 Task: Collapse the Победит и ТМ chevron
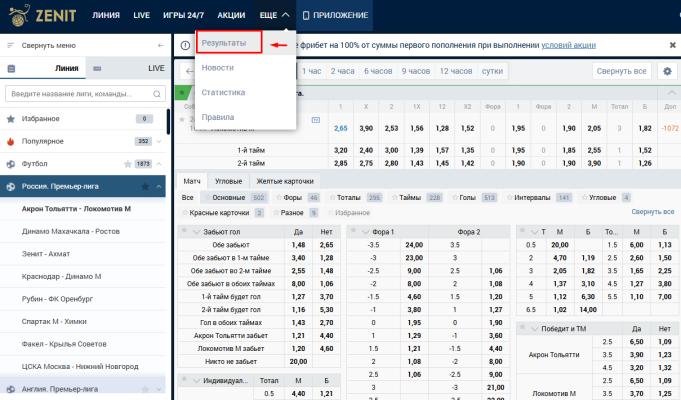(535, 329)
